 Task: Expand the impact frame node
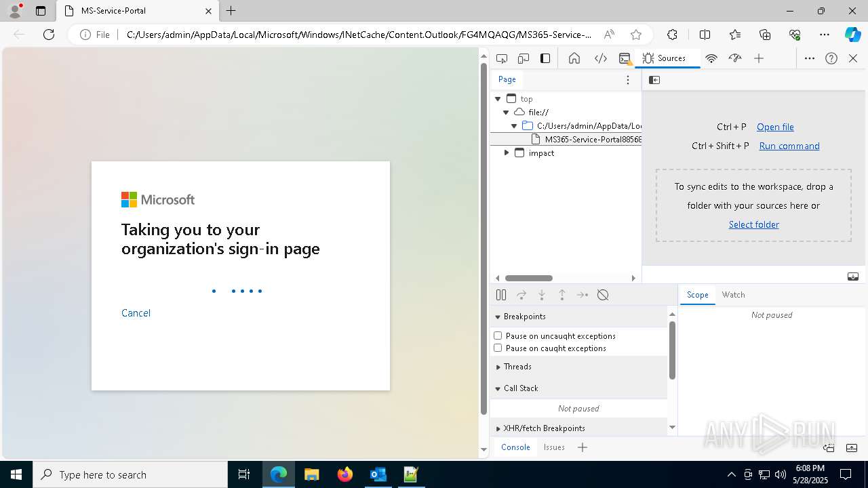(506, 153)
